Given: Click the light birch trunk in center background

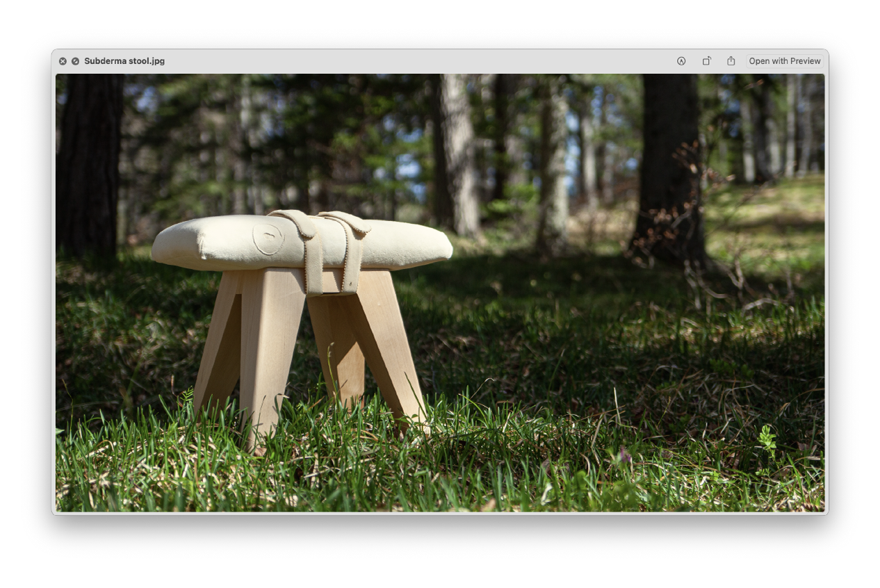Looking at the screenshot, I should [x=459, y=156].
